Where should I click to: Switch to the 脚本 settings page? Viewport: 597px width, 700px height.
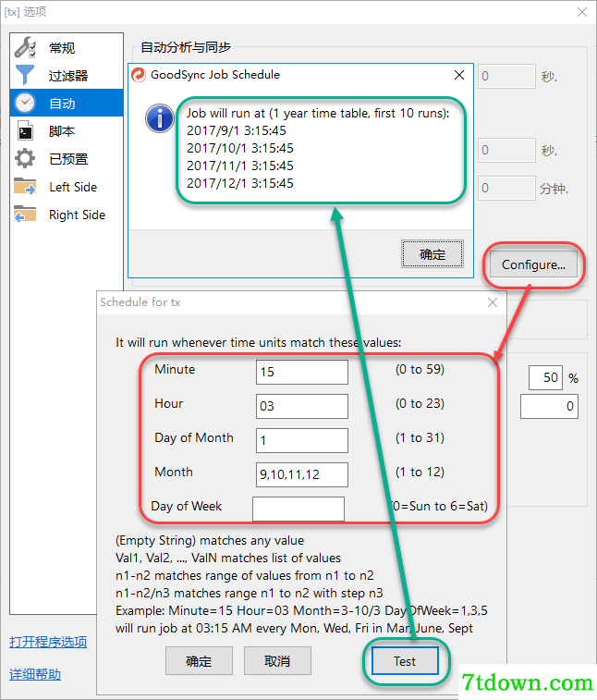[67, 130]
